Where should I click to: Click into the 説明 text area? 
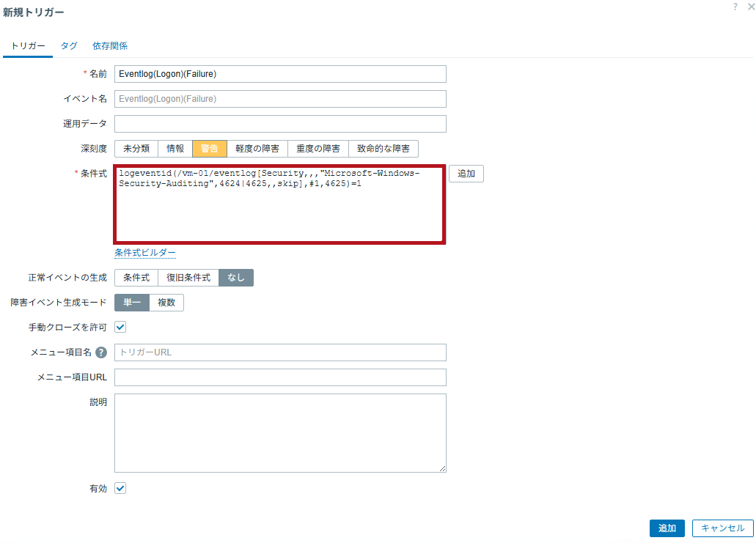[x=280, y=433]
